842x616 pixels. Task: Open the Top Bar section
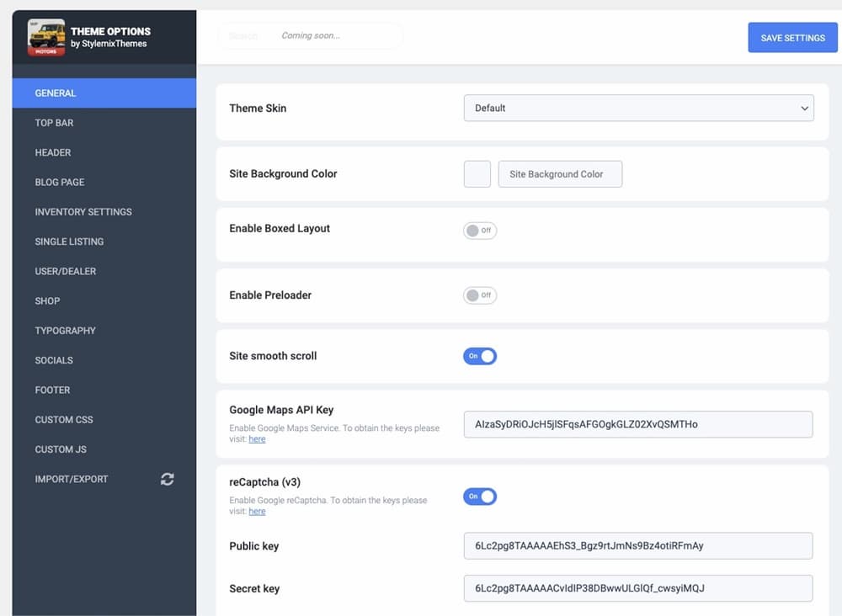coord(104,123)
